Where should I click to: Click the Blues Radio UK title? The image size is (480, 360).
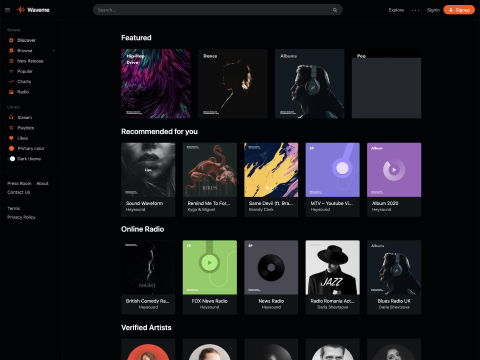coord(394,301)
